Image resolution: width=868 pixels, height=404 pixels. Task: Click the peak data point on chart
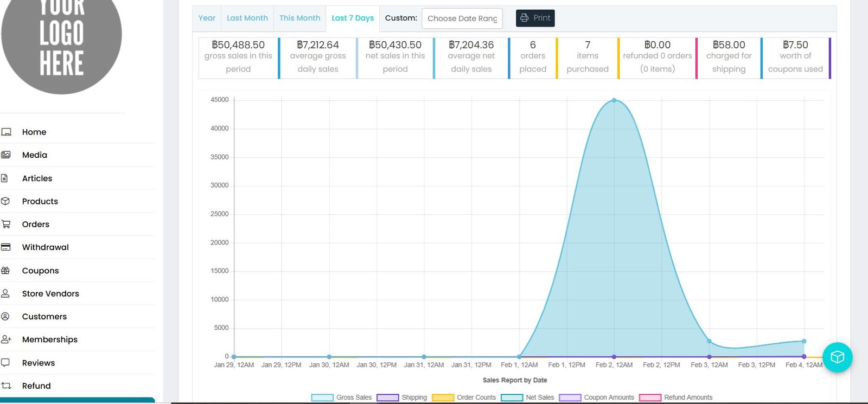pyautogui.click(x=614, y=100)
